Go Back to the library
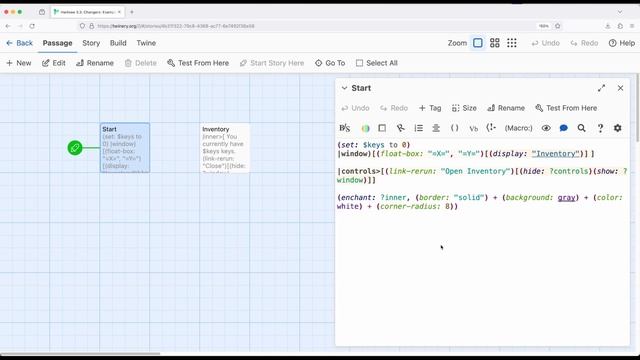Image resolution: width=640 pixels, height=360 pixels. (x=19, y=43)
